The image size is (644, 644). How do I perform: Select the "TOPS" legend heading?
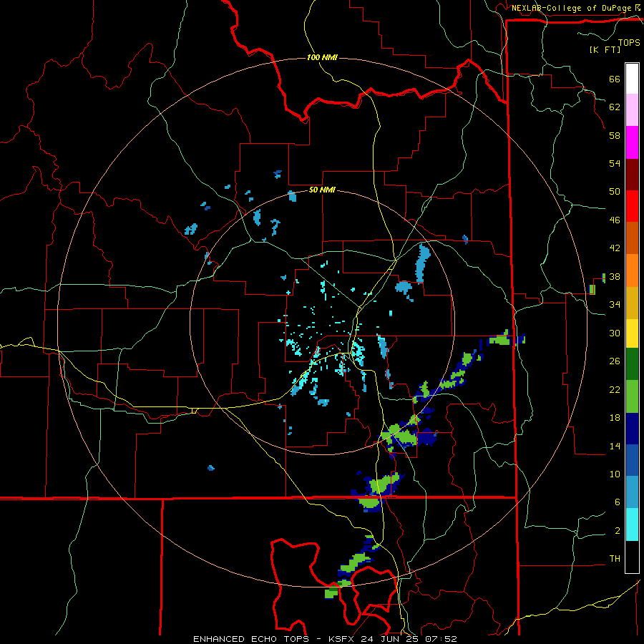pyautogui.click(x=629, y=42)
